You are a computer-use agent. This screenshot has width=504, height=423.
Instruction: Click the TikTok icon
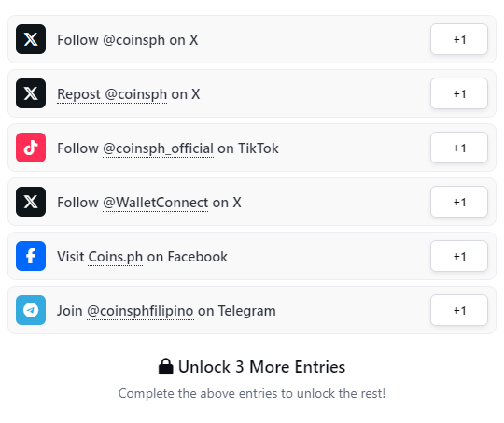(x=31, y=148)
